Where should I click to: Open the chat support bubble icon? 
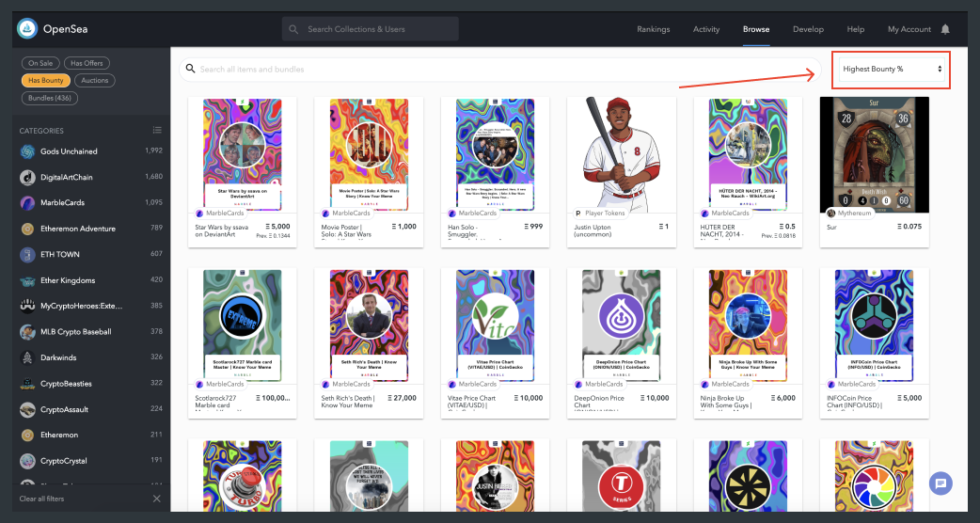click(x=940, y=483)
